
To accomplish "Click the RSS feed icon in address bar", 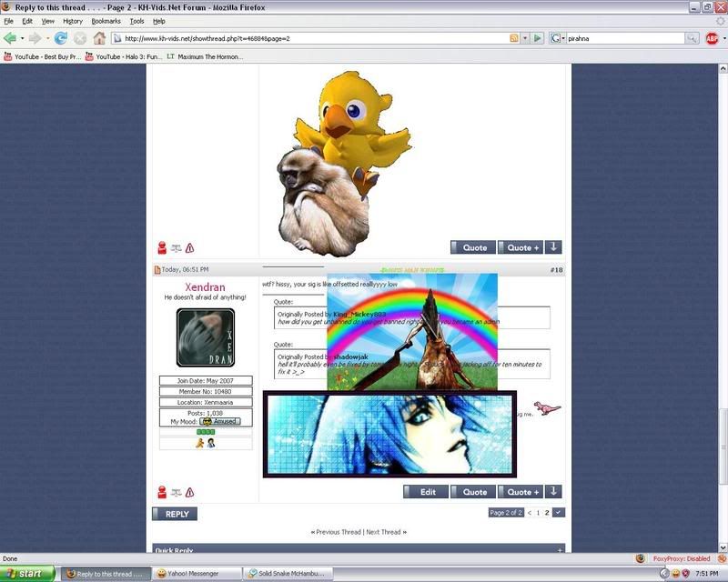I will 514,38.
